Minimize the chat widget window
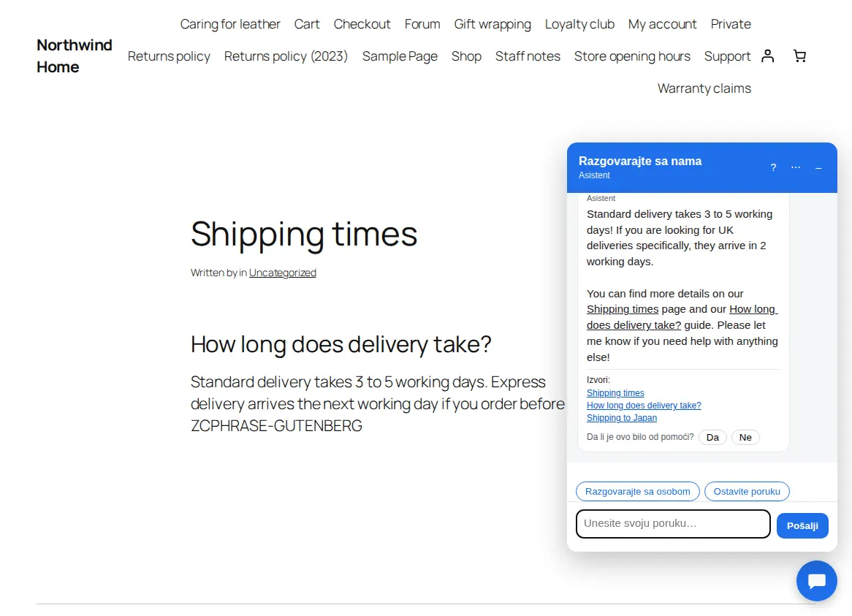This screenshot has height=616, width=852. (x=818, y=167)
